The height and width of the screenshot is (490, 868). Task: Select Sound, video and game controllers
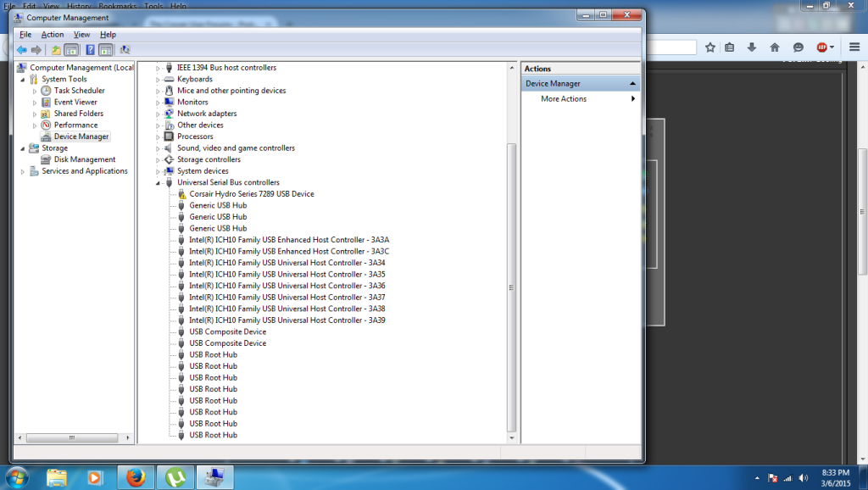point(236,148)
